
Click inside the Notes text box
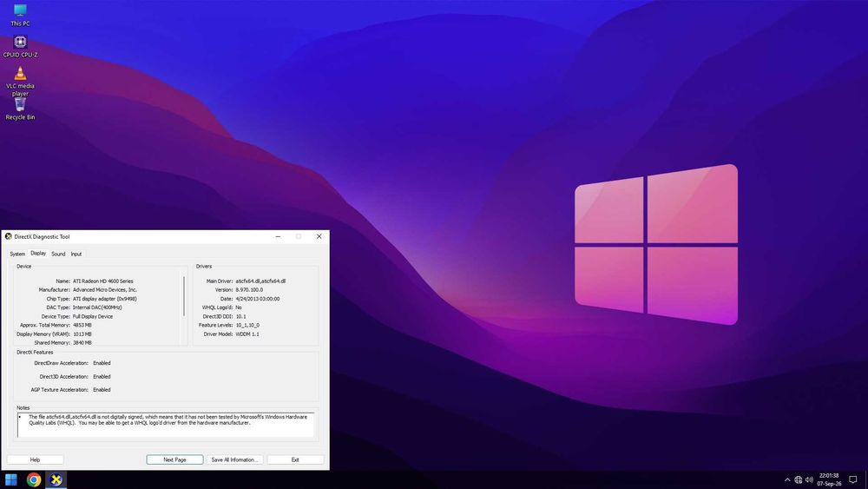click(166, 425)
